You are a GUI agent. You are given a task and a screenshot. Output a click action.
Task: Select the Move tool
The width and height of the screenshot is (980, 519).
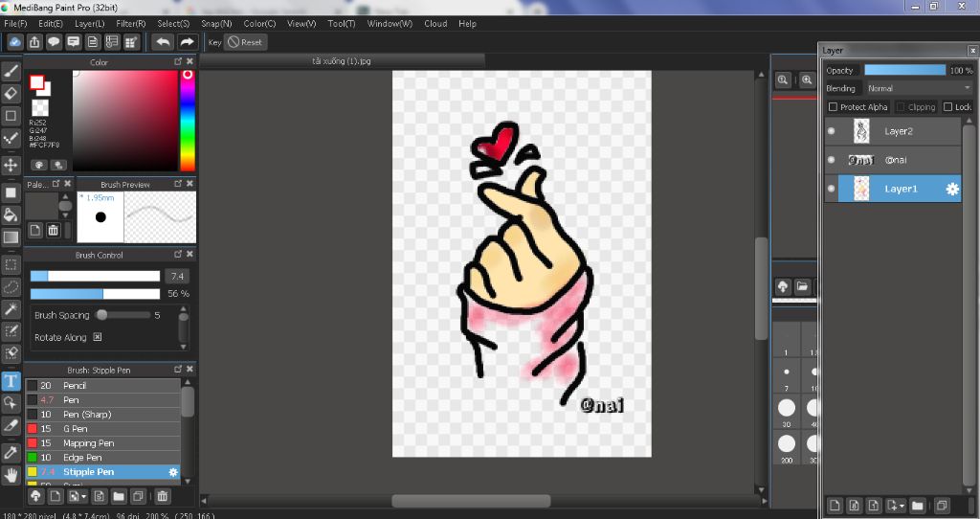pos(11,165)
